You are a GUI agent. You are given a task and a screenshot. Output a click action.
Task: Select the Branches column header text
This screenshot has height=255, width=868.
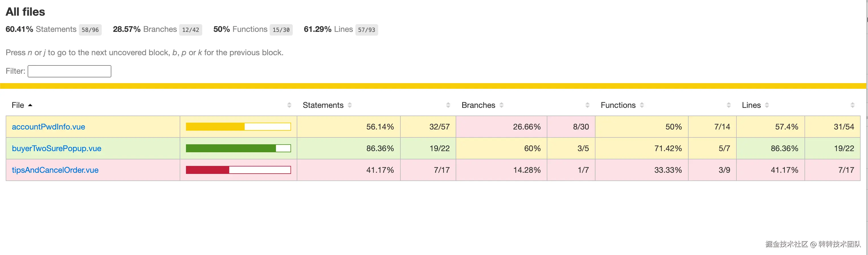click(x=478, y=105)
